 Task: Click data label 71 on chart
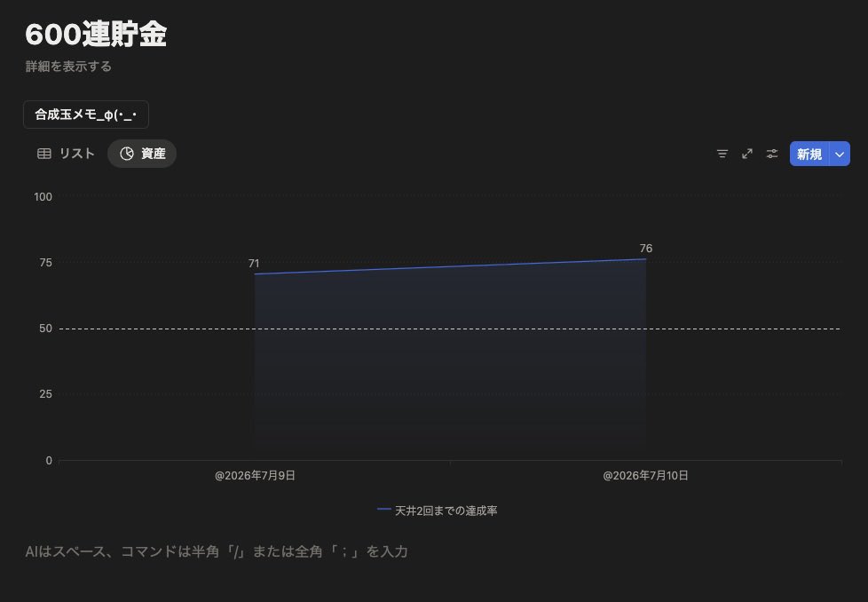pyautogui.click(x=254, y=263)
